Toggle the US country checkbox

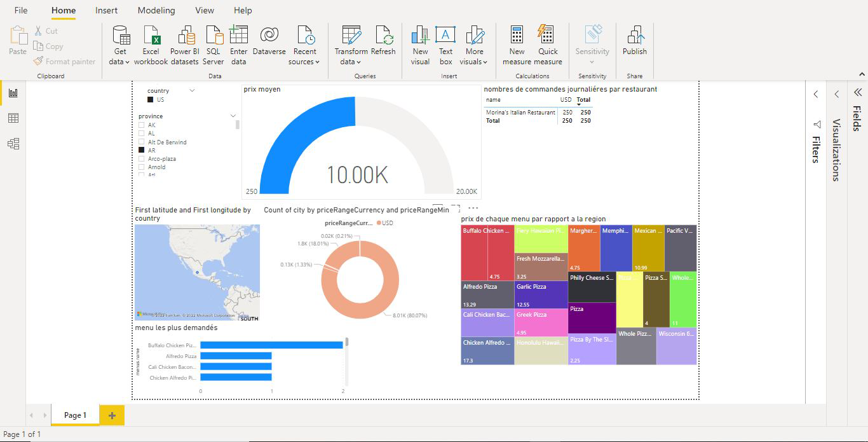tap(151, 100)
